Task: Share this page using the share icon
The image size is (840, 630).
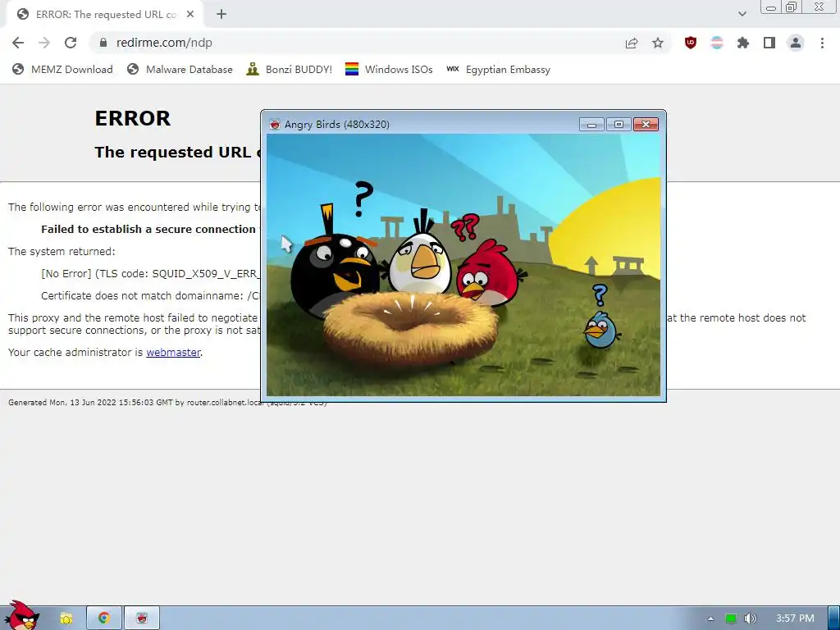Action: pyautogui.click(x=632, y=43)
